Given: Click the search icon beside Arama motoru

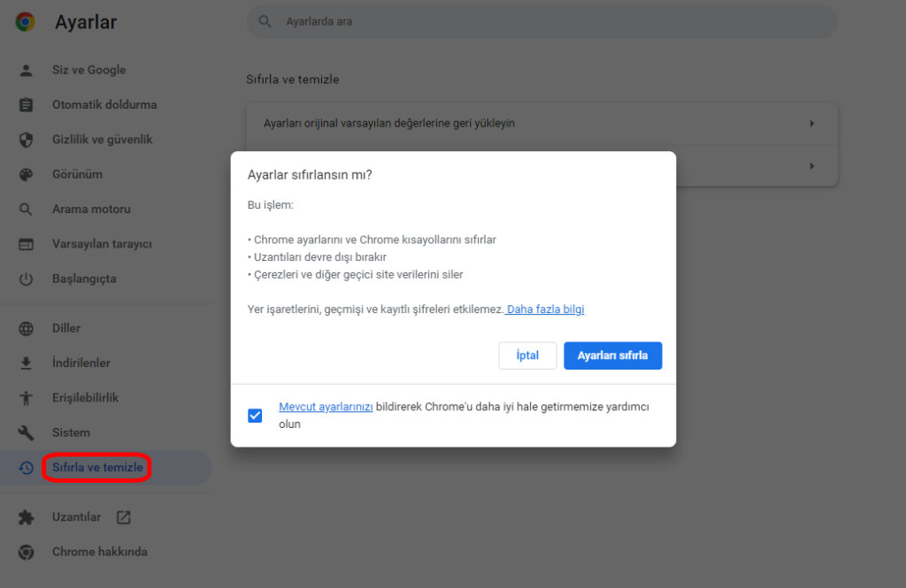Looking at the screenshot, I should point(26,209).
